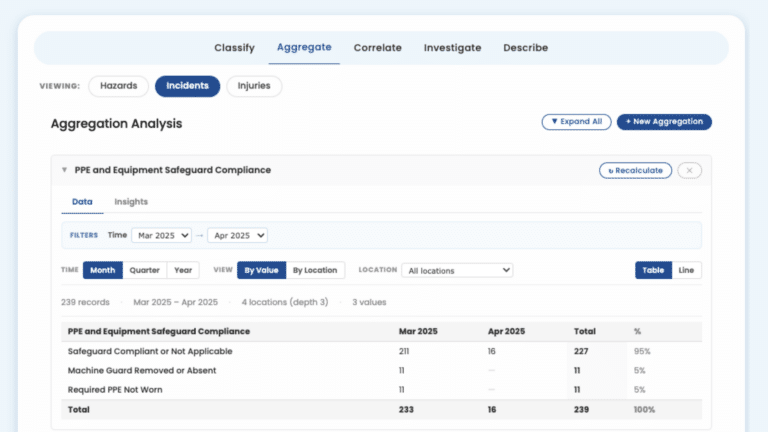
Task: Click the table header PPE and Equipment Safeguard Compliance
Action: click(x=159, y=332)
